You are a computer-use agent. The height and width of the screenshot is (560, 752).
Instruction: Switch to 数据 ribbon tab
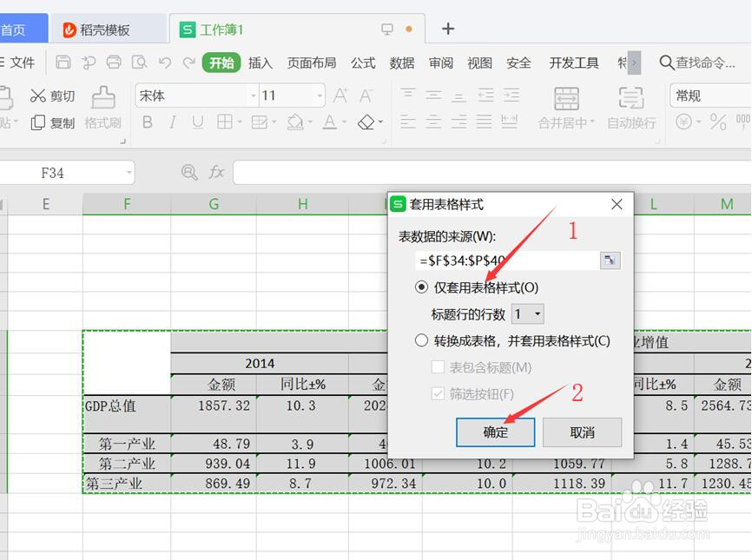pos(401,63)
